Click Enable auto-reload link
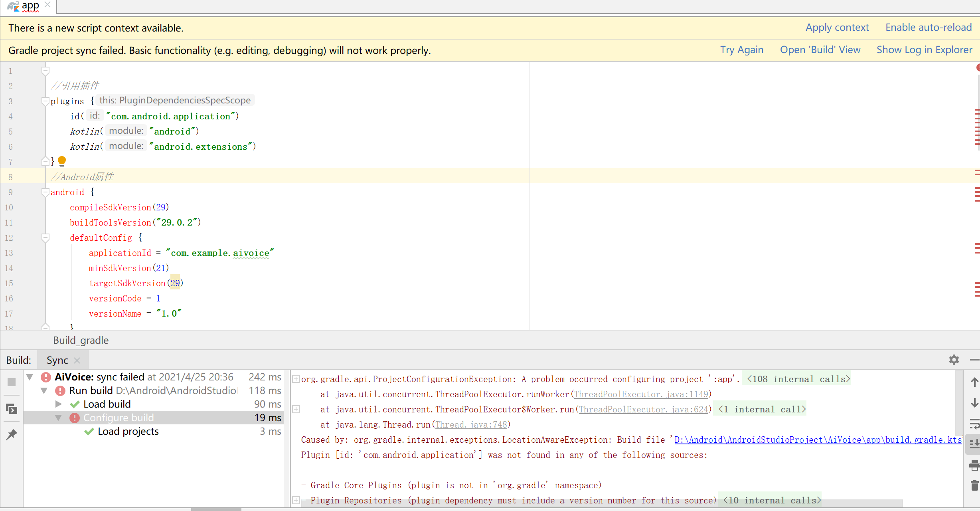Screen dimensions: 980x511 929,28
